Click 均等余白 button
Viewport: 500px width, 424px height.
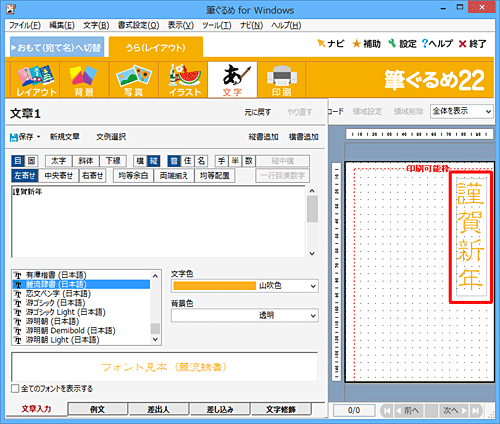coord(133,176)
